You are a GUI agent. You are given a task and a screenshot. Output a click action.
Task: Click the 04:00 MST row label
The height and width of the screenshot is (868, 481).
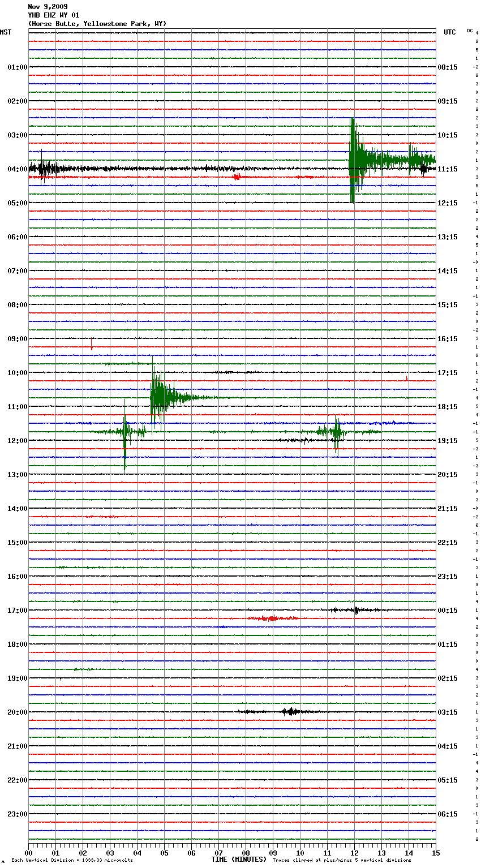click(x=18, y=169)
